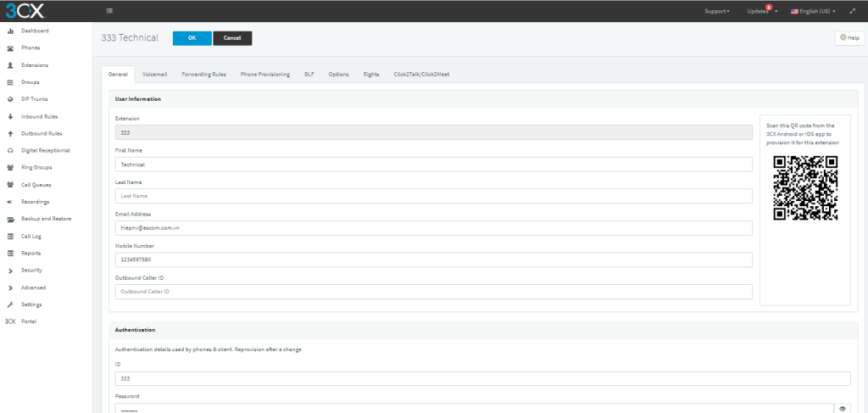868x413 pixels.
Task: Click the Digital Receptionist headset icon
Action: (10, 151)
